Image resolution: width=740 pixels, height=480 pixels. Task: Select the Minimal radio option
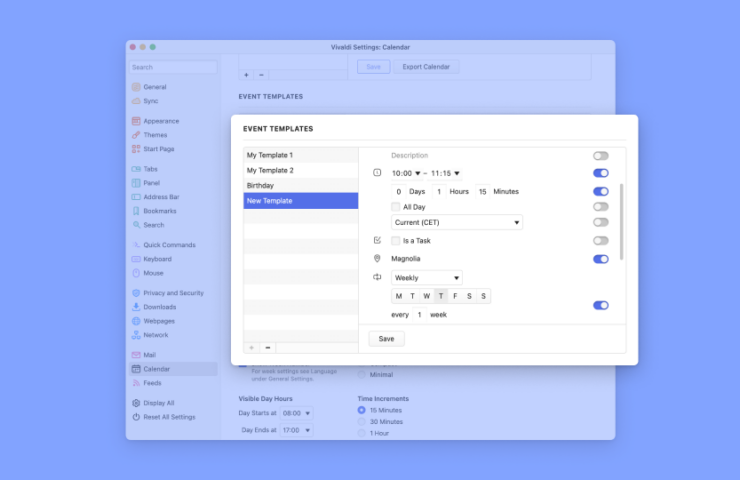pos(362,375)
